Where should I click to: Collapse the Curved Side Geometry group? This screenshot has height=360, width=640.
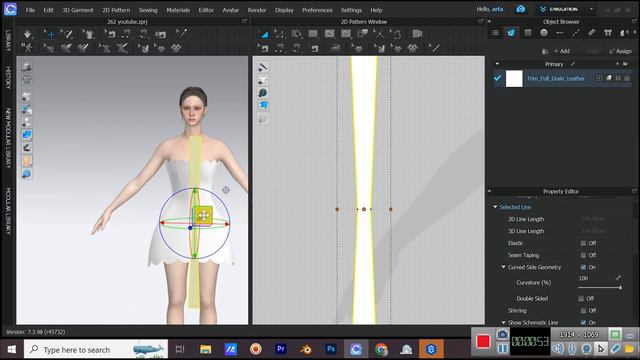[x=503, y=267]
